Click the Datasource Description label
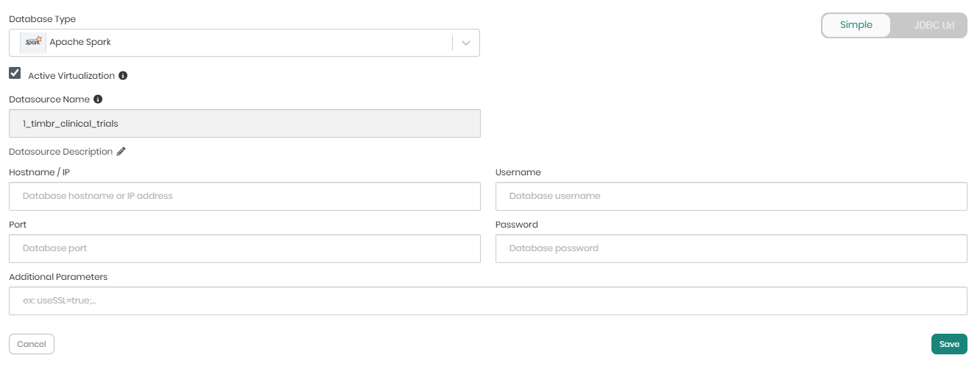 click(x=60, y=152)
